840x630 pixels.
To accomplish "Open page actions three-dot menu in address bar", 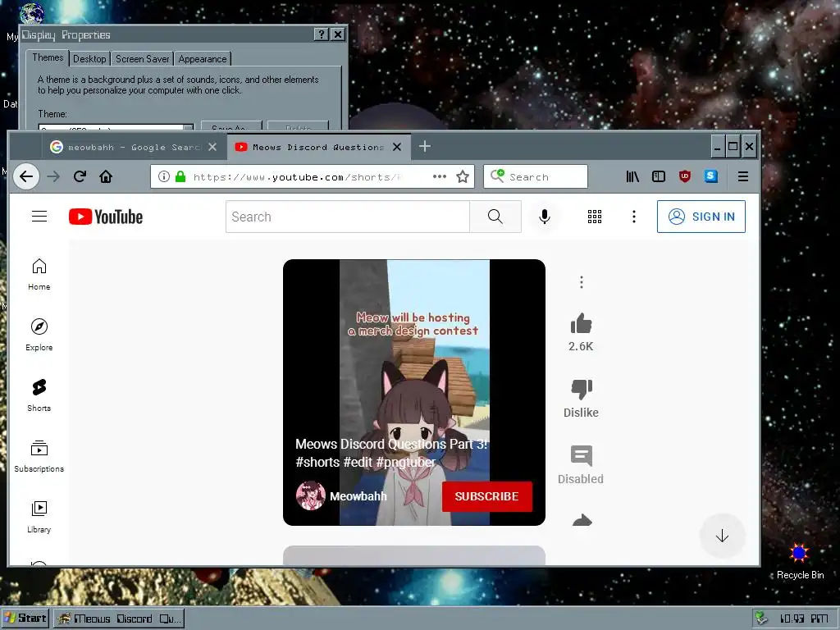I will (x=440, y=176).
